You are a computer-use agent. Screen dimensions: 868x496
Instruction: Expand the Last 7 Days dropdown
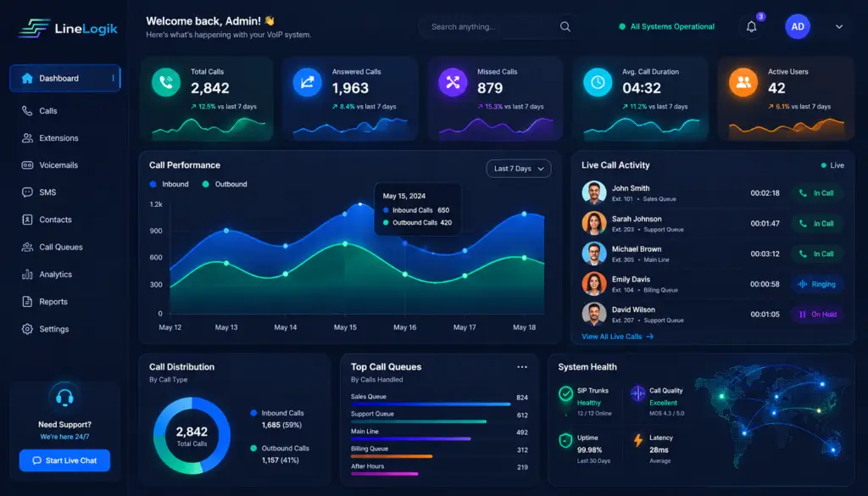[519, 168]
